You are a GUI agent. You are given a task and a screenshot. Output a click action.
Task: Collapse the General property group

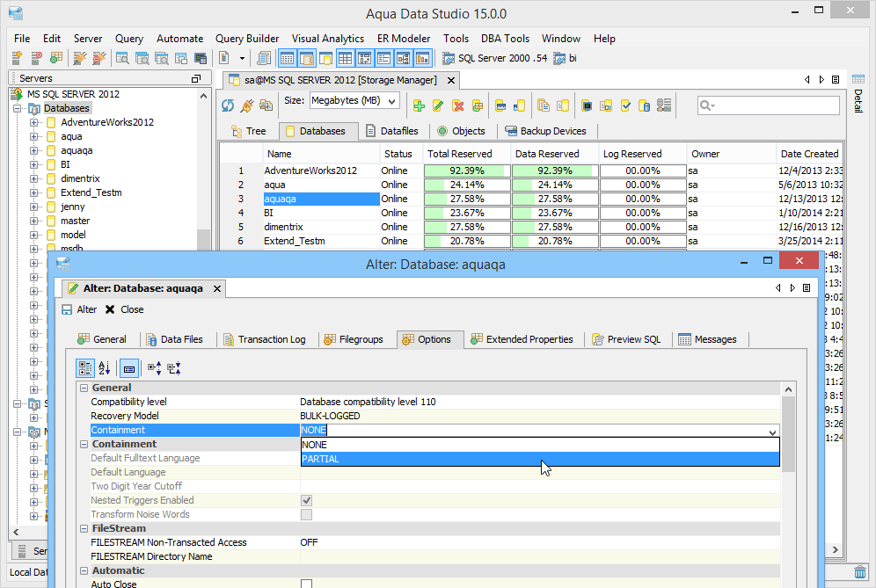[84, 388]
